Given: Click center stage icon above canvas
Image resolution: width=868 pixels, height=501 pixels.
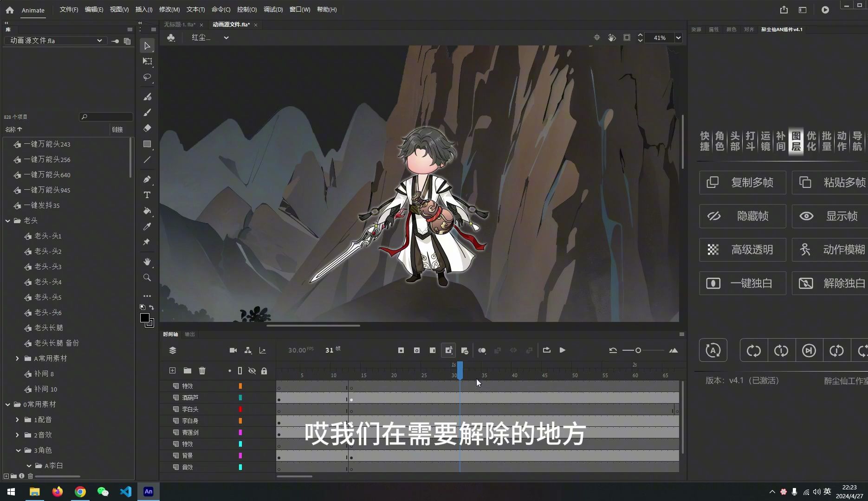Looking at the screenshot, I should point(597,38).
